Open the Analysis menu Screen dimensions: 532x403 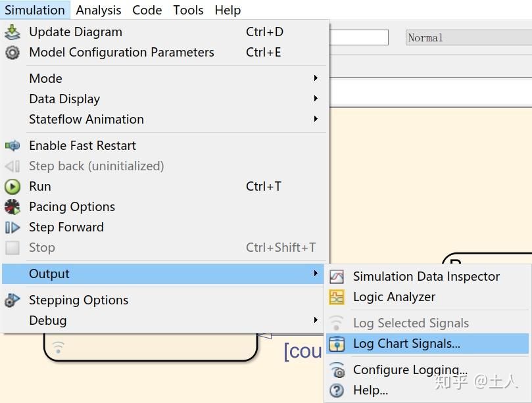pyautogui.click(x=98, y=10)
